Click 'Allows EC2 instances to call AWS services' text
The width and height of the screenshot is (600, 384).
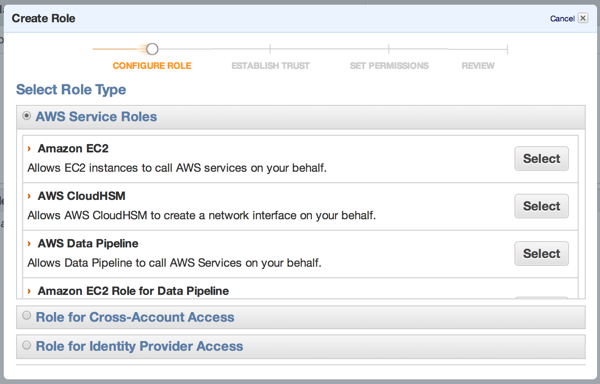pos(177,168)
